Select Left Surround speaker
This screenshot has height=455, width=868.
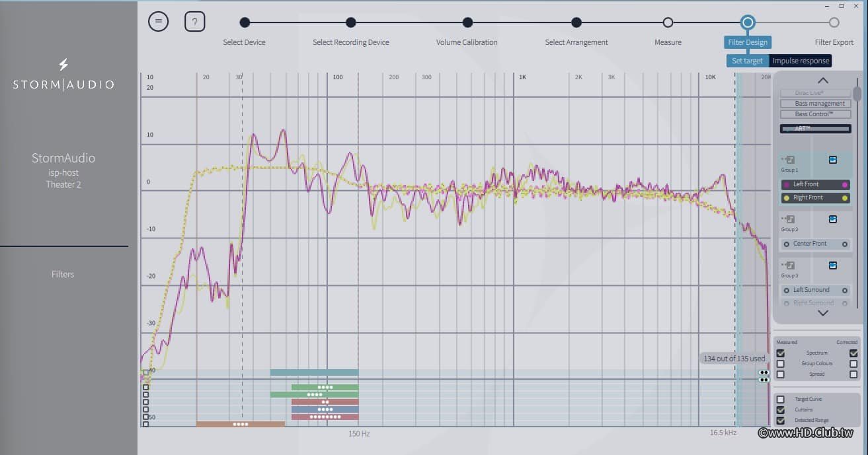pyautogui.click(x=815, y=291)
